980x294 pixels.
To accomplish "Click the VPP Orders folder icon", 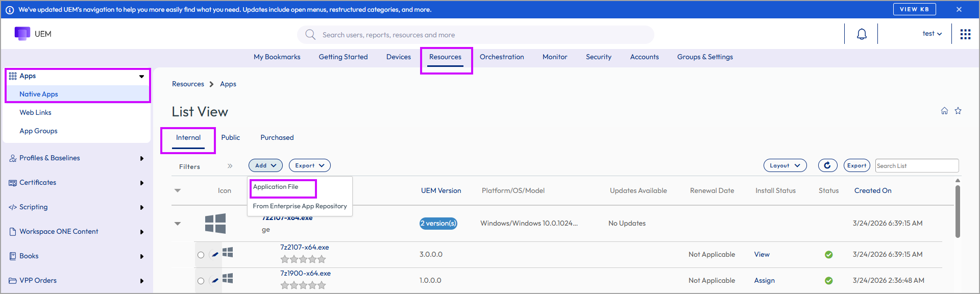I will point(13,281).
